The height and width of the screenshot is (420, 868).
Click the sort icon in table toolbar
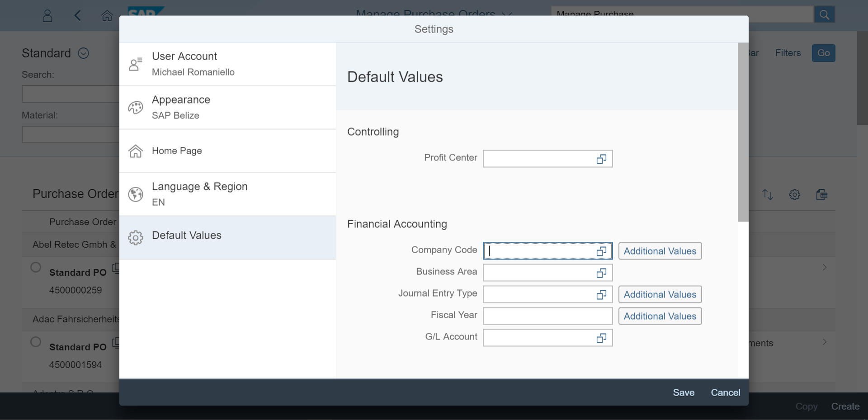point(768,195)
